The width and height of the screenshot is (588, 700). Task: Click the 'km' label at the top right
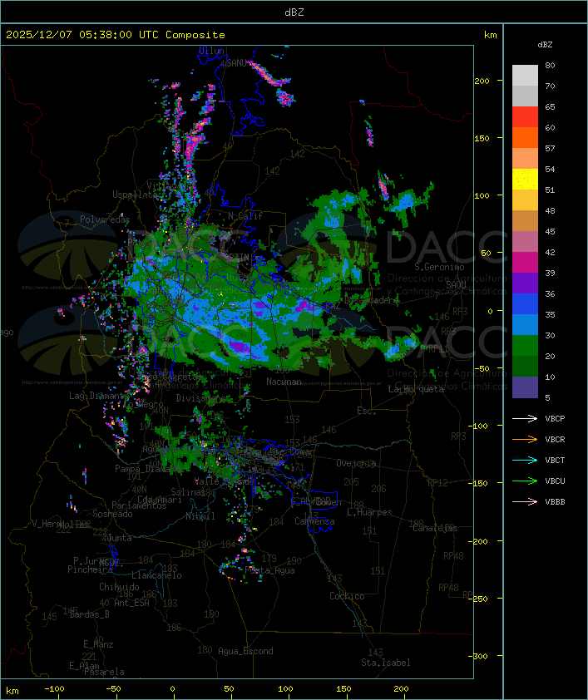[490, 35]
